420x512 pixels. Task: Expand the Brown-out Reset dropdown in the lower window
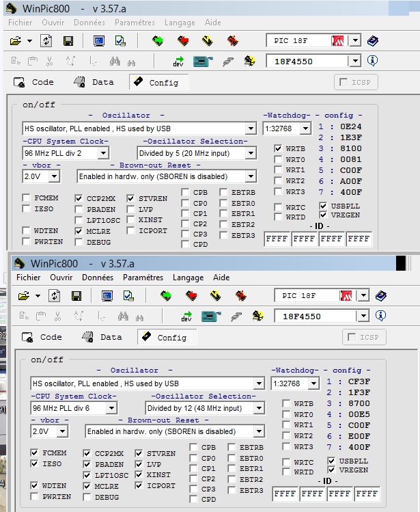[x=259, y=431]
